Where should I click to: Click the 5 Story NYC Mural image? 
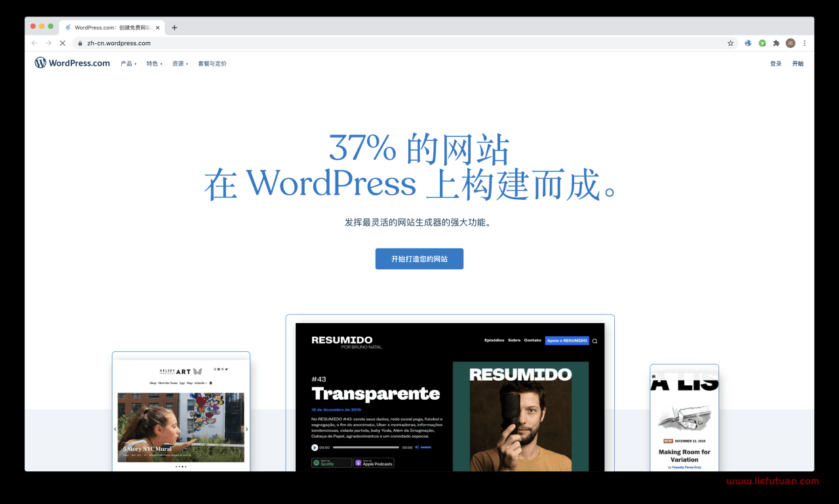[181, 427]
